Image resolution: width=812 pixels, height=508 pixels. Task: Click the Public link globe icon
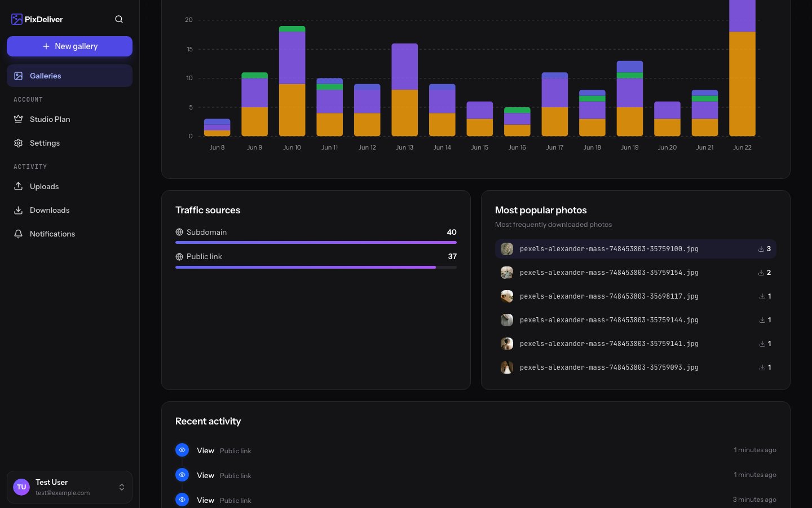(179, 256)
